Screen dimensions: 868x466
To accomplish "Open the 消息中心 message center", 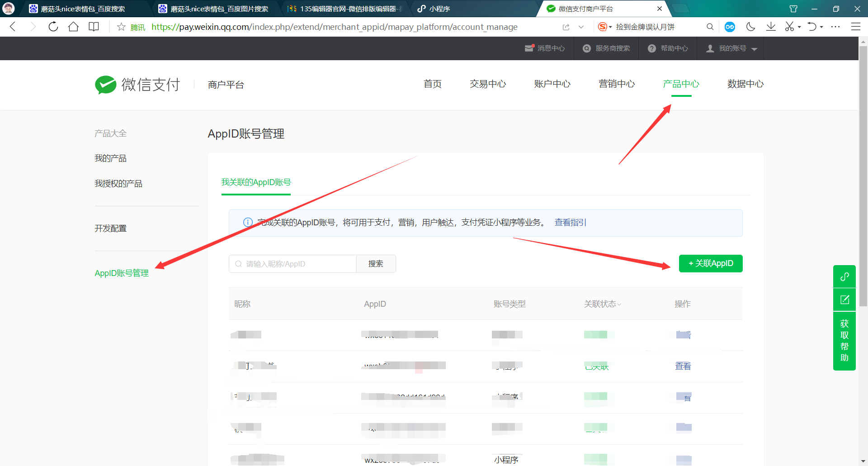I will (545, 48).
